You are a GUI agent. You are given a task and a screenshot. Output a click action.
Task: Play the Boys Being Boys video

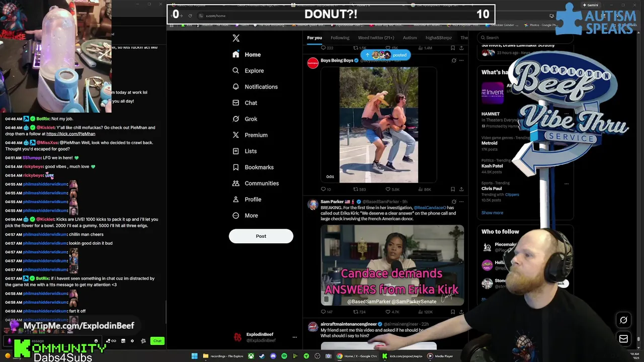[378, 125]
